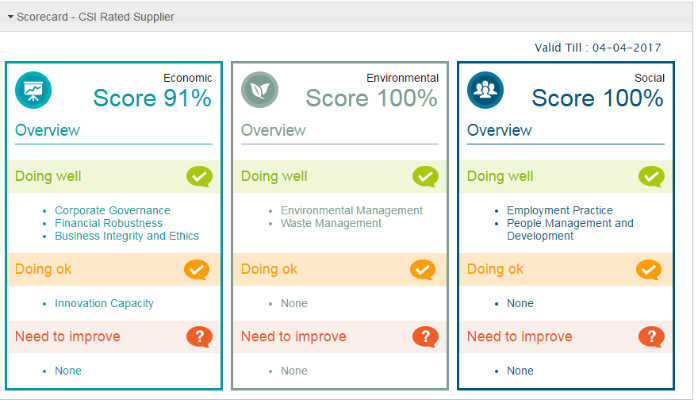Click Environmental Doing ok orange checkmark icon

click(424, 269)
